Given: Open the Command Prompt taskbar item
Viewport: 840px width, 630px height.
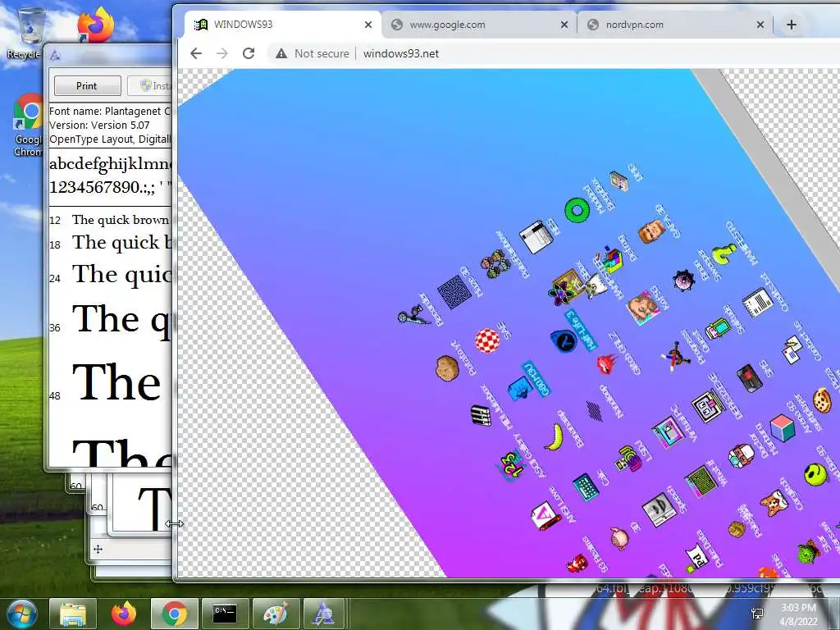Looking at the screenshot, I should click(x=225, y=614).
